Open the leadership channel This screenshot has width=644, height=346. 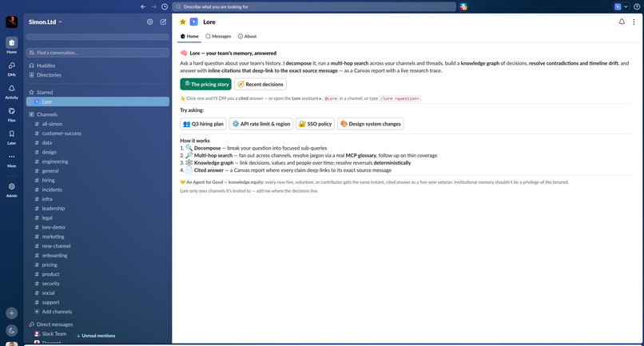pos(97,209)
